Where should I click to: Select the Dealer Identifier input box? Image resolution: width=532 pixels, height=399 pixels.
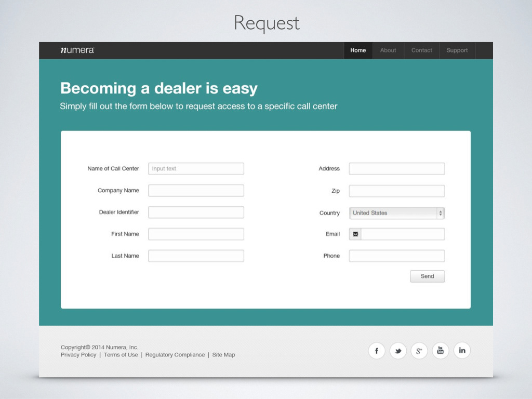click(196, 212)
